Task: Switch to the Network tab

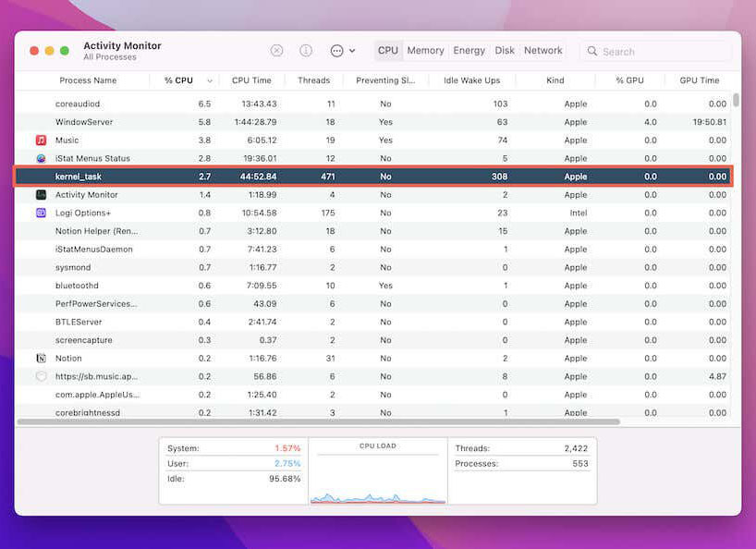Action: pos(543,50)
